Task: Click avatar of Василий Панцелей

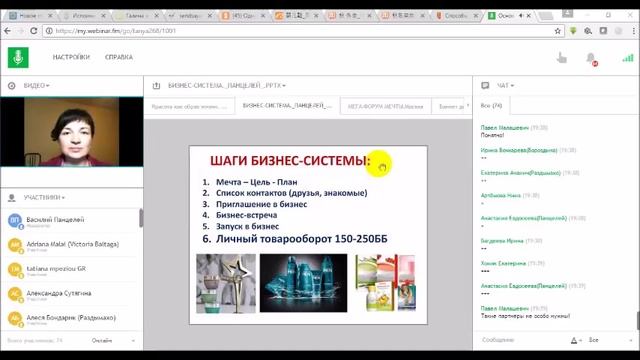Action: click(15, 221)
